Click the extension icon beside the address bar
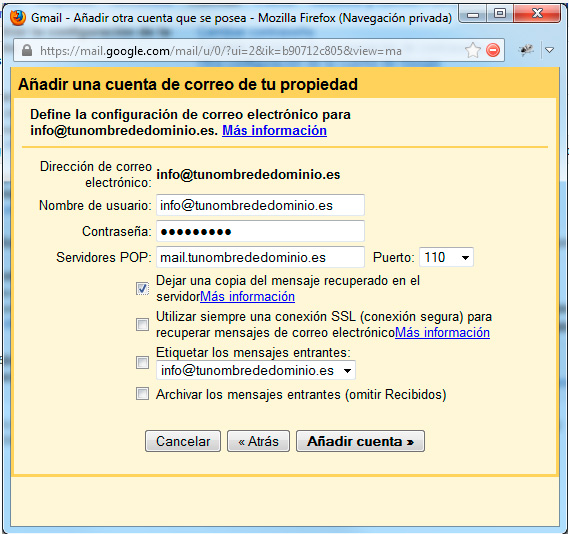 point(526,50)
